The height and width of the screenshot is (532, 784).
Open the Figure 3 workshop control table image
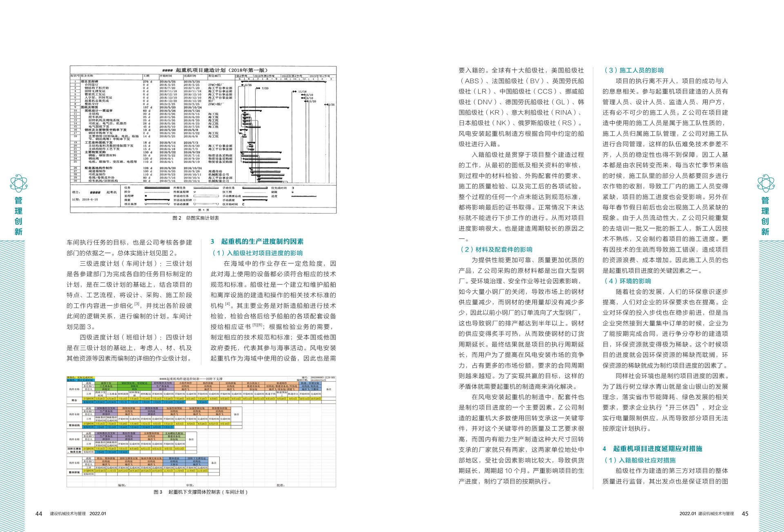tap(201, 431)
